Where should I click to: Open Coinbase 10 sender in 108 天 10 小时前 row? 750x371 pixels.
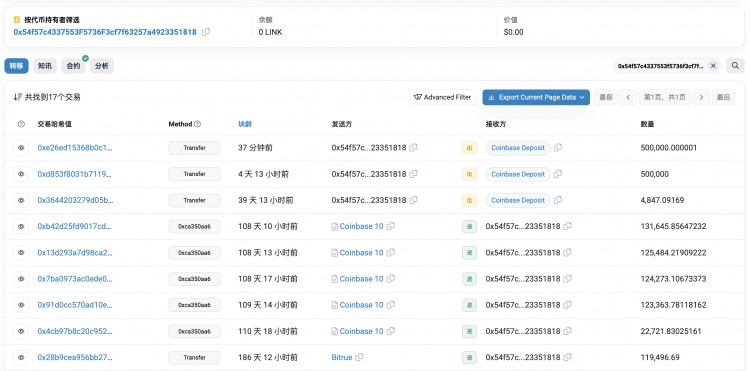(361, 226)
